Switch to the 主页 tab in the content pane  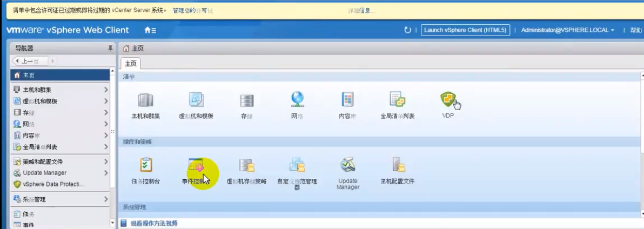(131, 64)
